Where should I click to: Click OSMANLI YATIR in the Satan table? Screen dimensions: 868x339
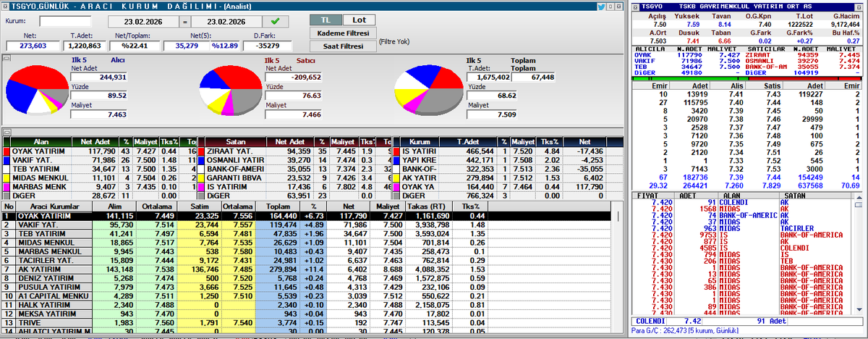click(234, 159)
